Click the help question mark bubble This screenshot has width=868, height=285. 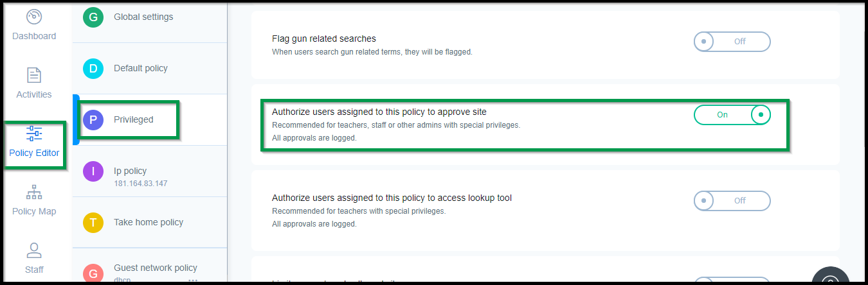point(830,279)
